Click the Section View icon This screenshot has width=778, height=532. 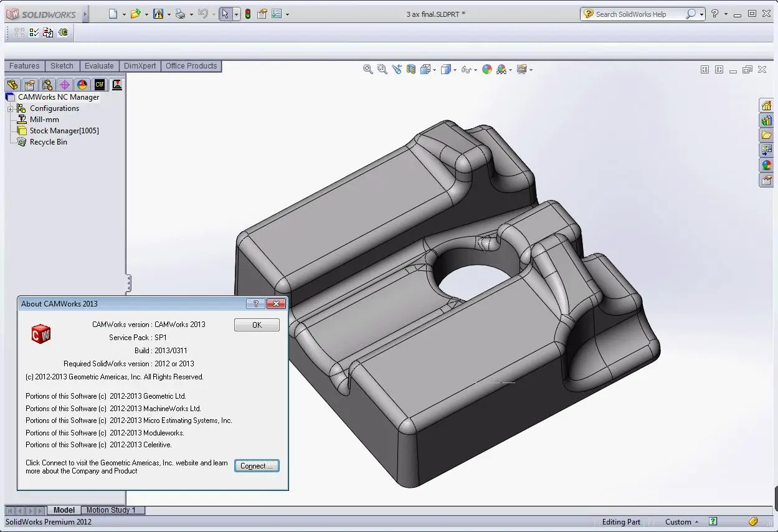click(x=410, y=69)
